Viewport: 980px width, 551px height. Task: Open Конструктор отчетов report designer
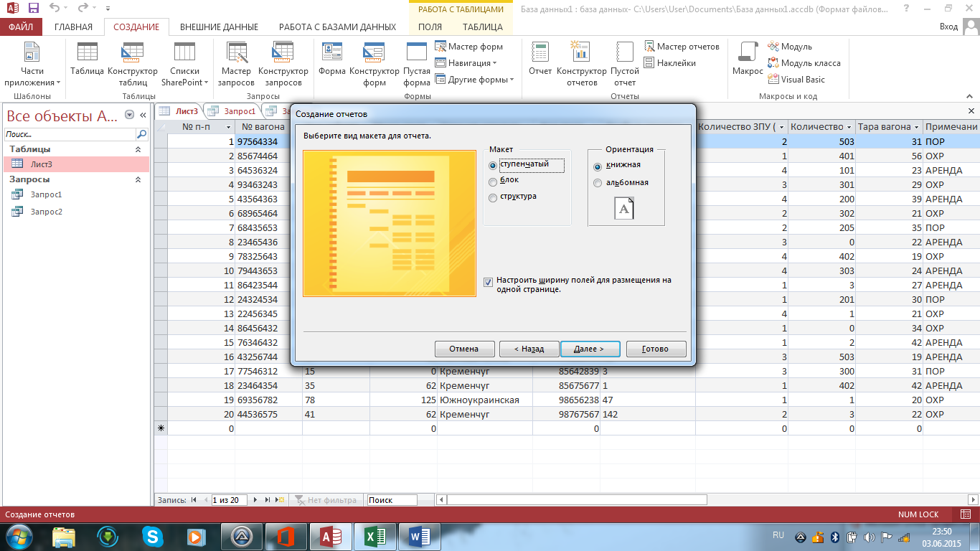coord(582,64)
